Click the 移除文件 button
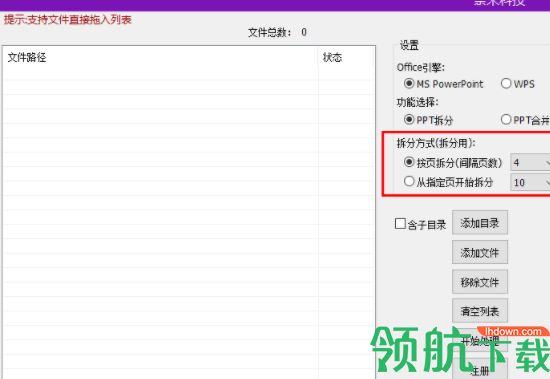The width and height of the screenshot is (550, 379). [479, 281]
